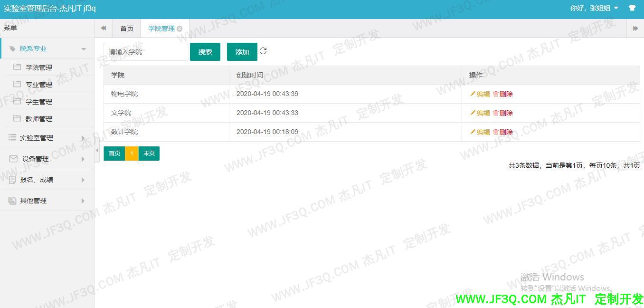
Task: Click the 删除 trash icon for 数计学院
Action: (x=496, y=132)
